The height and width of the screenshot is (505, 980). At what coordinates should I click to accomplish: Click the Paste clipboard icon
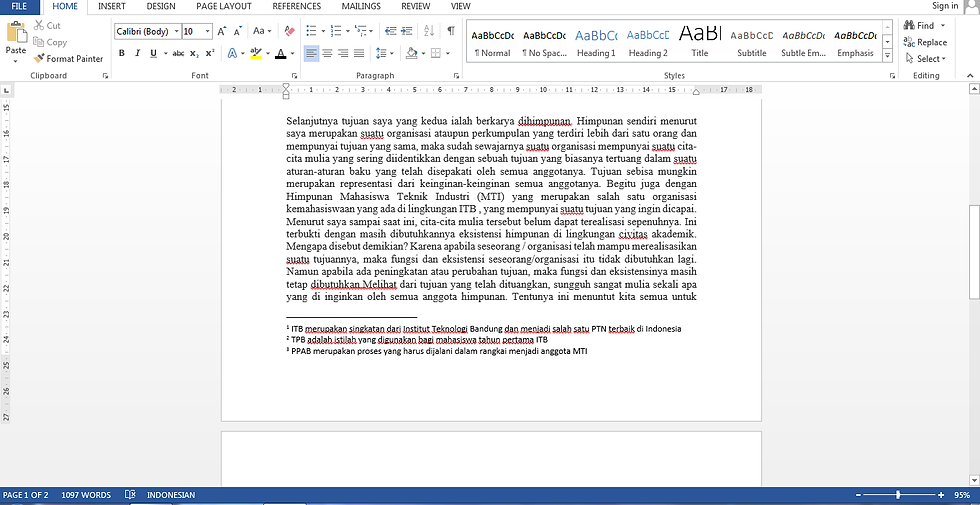(x=16, y=33)
